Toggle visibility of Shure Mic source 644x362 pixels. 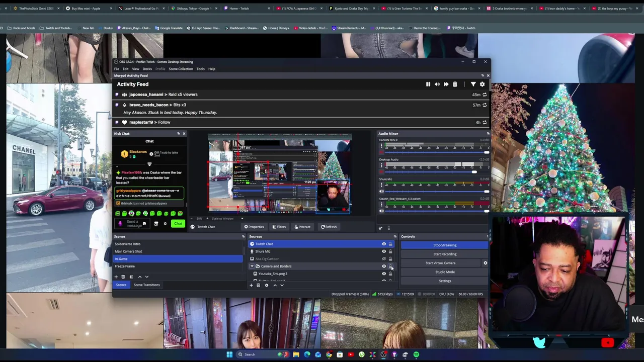[384, 251]
